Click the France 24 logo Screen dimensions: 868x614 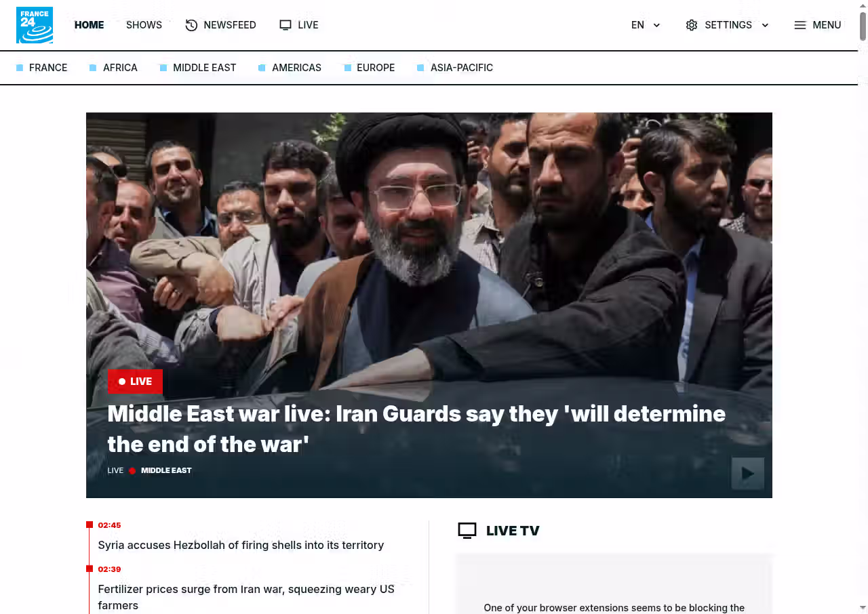(x=35, y=25)
